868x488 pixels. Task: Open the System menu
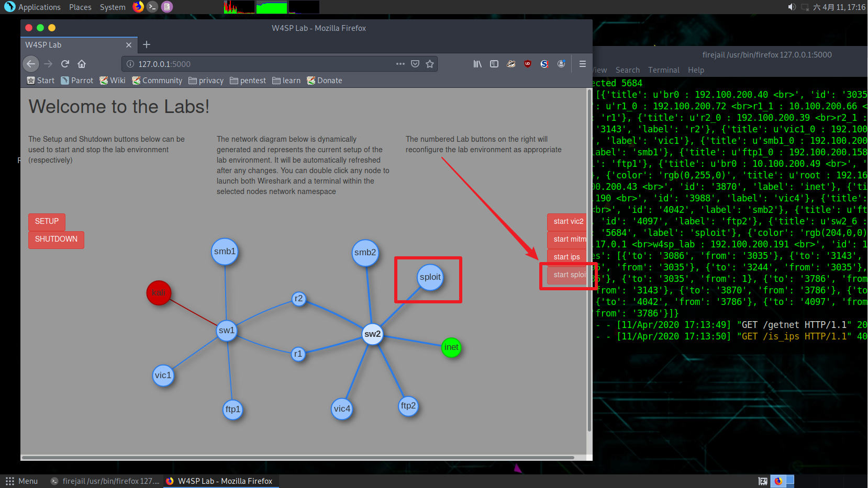click(113, 7)
